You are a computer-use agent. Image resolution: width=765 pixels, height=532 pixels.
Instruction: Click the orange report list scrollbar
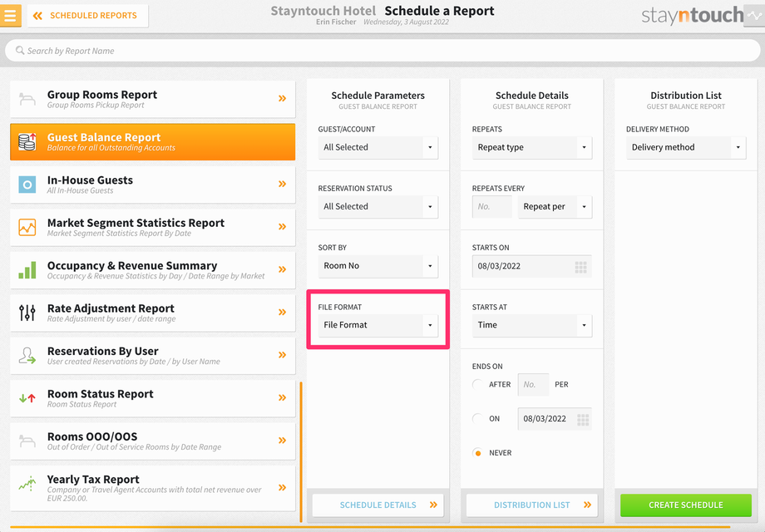coord(301,451)
